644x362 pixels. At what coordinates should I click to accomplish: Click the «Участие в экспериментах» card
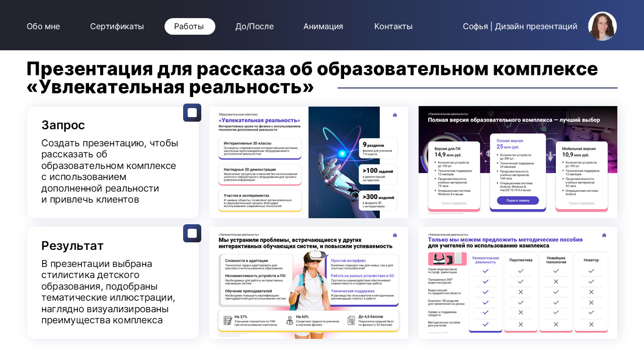260,201
